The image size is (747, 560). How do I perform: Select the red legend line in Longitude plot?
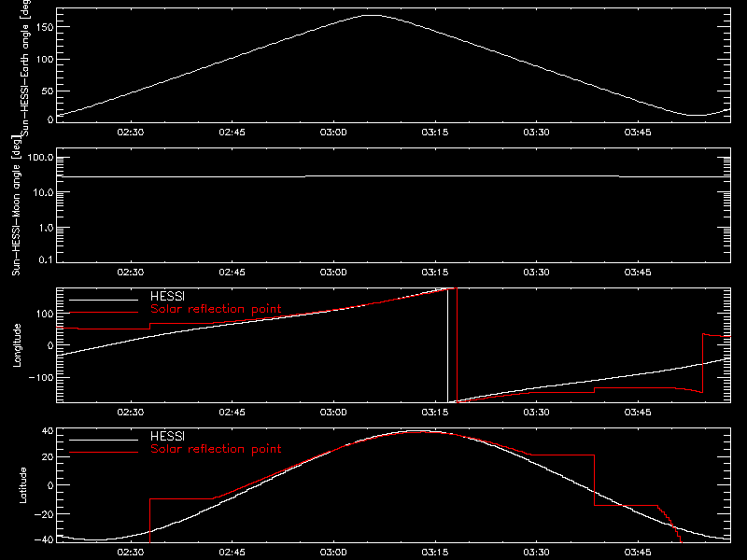[104, 313]
